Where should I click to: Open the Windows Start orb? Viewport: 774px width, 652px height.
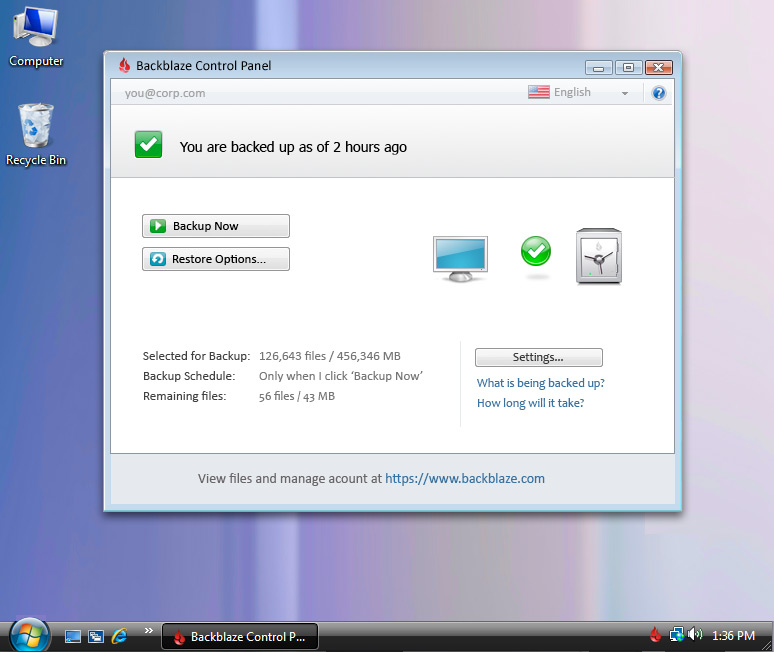coord(30,636)
